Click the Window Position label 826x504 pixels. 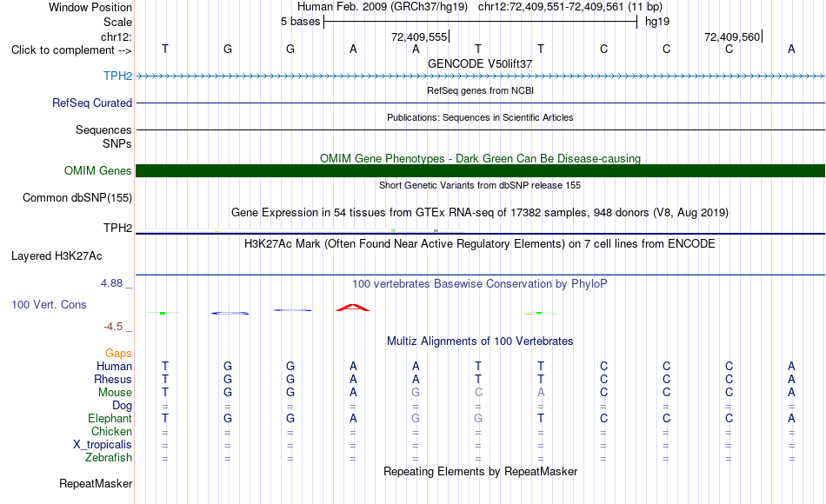90,7
